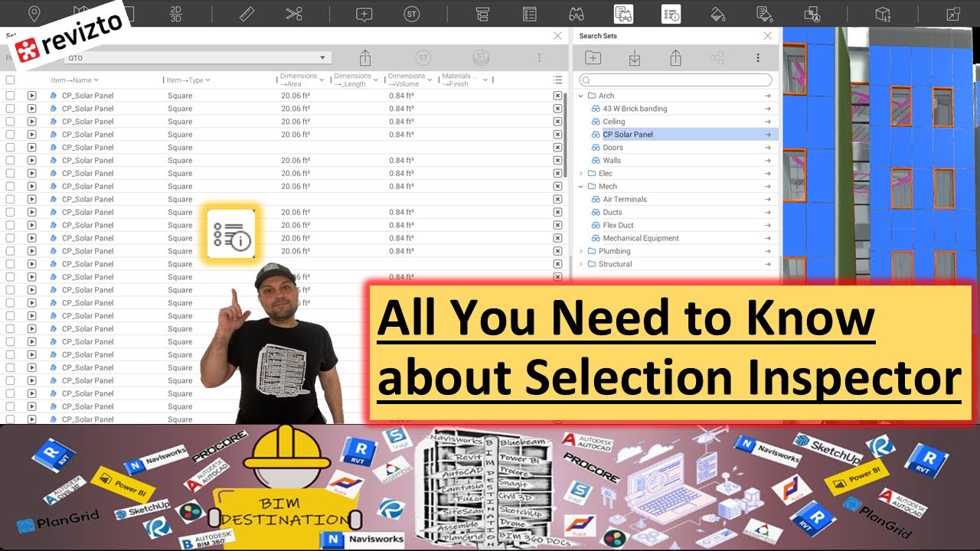Tick the checkbox of the first CP_Solar Panel row
This screenshot has width=980, height=551.
[10, 96]
